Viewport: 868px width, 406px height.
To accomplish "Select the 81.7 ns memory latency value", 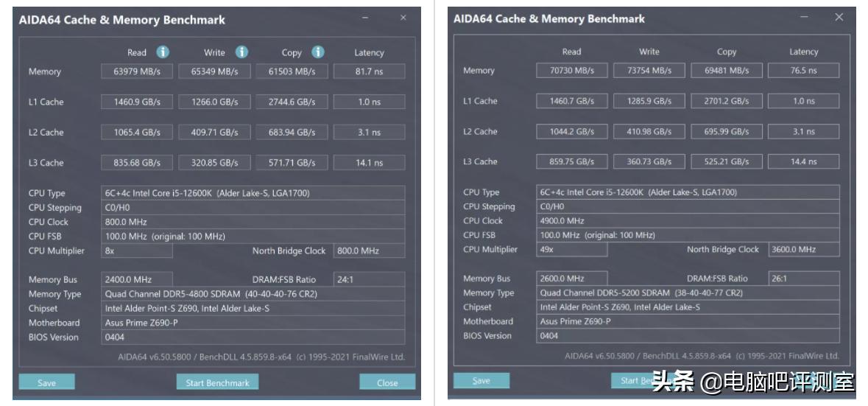I will (x=370, y=71).
